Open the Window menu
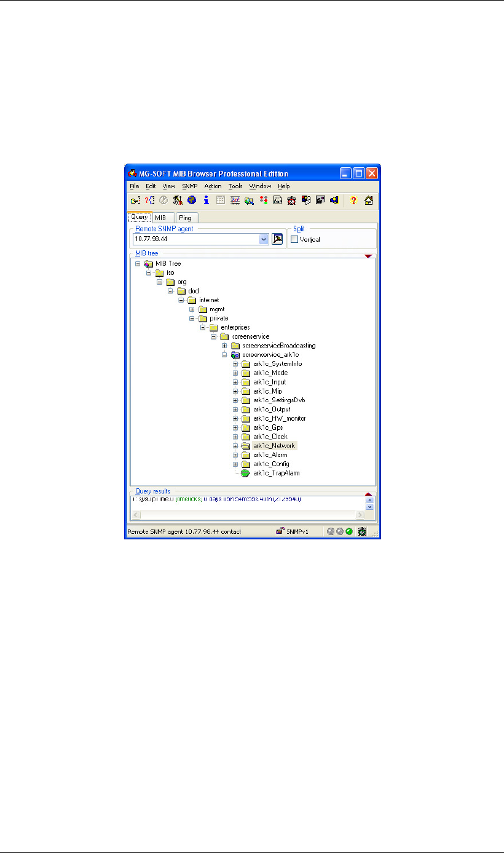504x853 pixels. [260, 186]
